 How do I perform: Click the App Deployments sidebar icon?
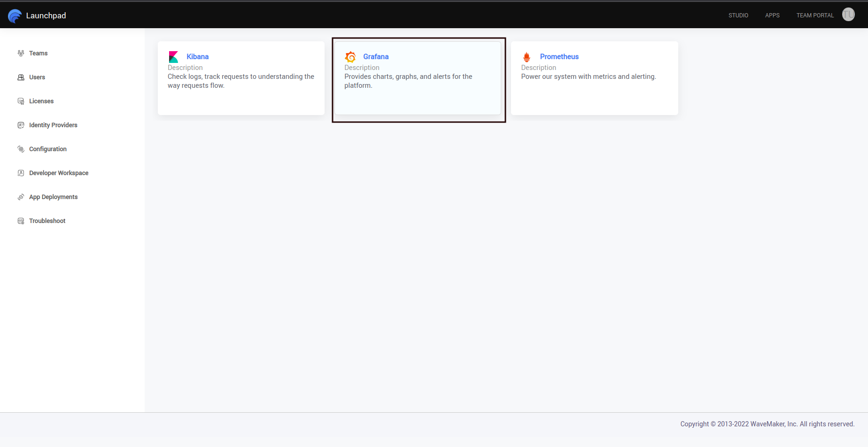(x=21, y=197)
